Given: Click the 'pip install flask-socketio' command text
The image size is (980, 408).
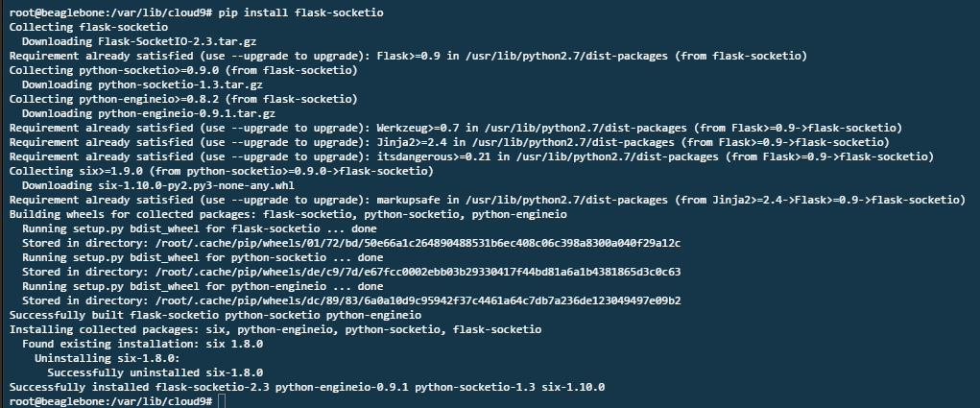Looking at the screenshot, I should coord(301,12).
